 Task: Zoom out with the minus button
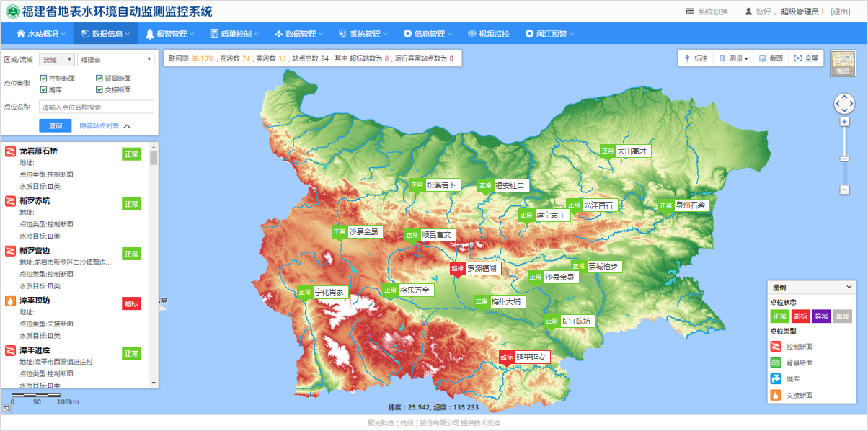tap(844, 190)
